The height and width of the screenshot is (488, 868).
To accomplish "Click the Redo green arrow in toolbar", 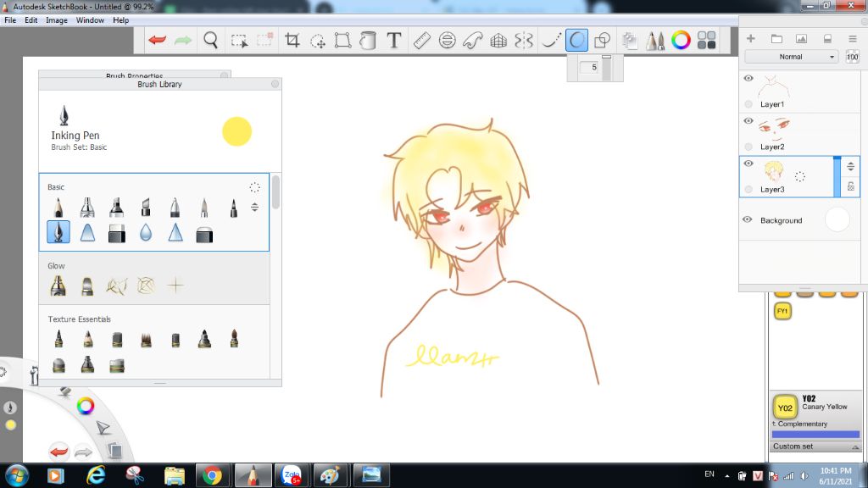I will tap(183, 40).
